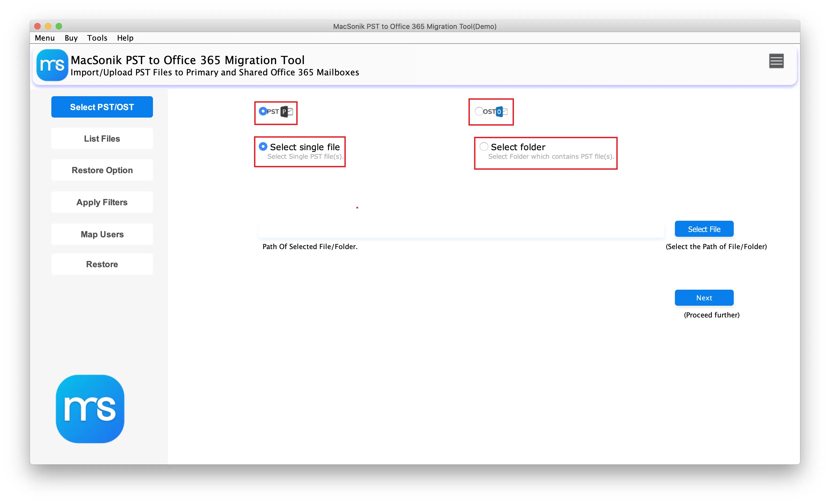Choose the Select single file option

click(x=263, y=146)
